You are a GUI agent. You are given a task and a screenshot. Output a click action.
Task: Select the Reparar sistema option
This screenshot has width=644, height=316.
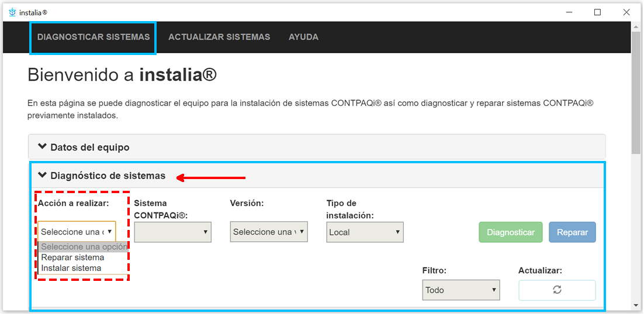coord(84,257)
